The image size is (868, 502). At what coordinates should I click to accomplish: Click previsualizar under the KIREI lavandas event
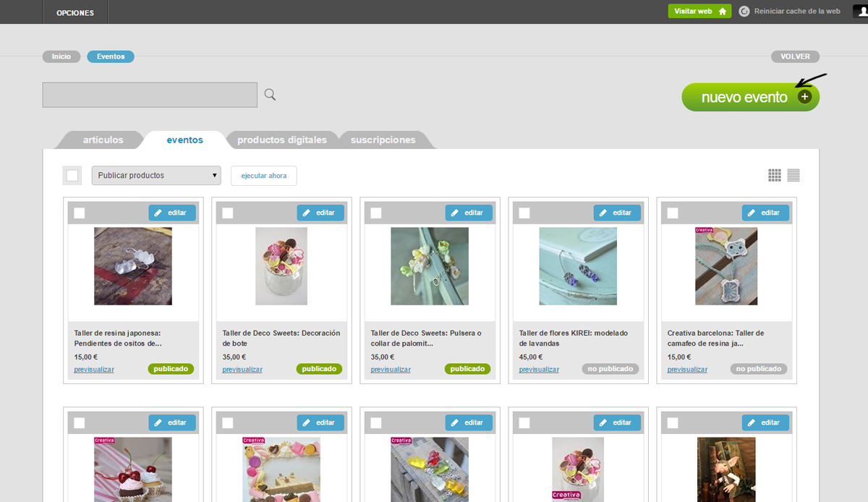(539, 370)
